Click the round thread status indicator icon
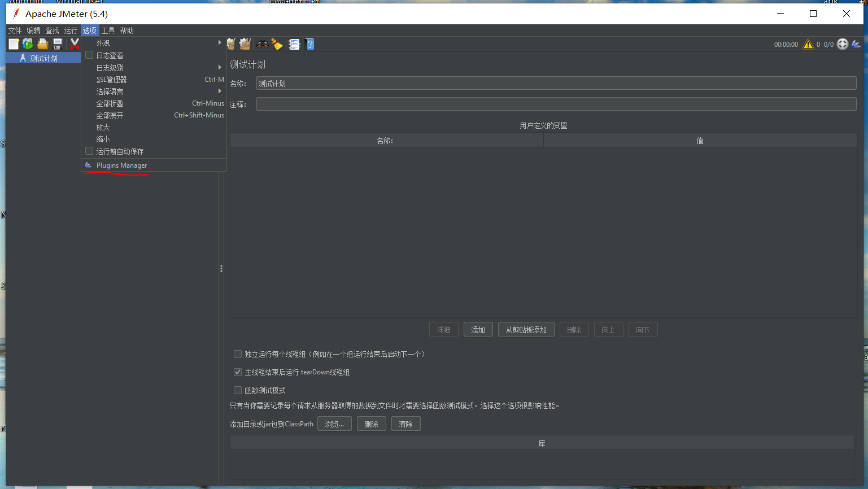The height and width of the screenshot is (489, 868). pyautogui.click(x=842, y=44)
